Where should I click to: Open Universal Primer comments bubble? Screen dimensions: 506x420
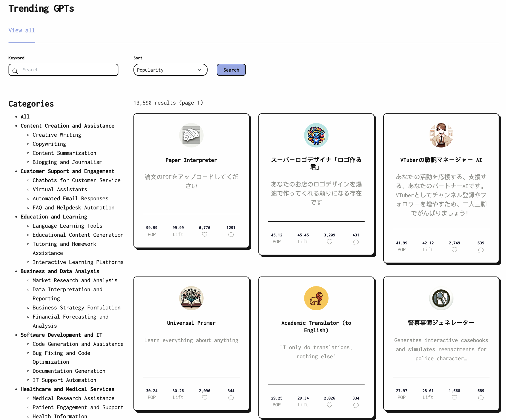(231, 398)
